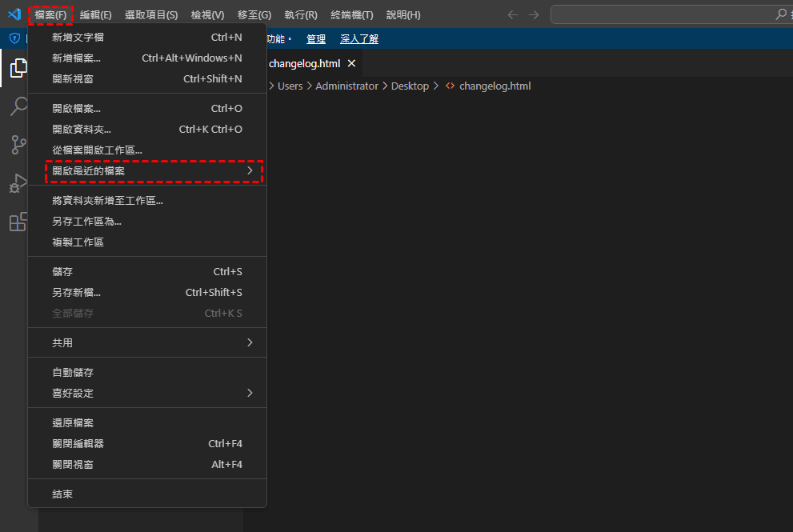Select 結束 to exit
This screenshot has height=532, width=793.
pyautogui.click(x=147, y=494)
